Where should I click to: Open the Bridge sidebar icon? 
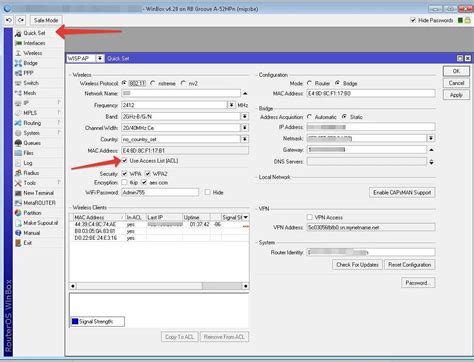point(18,63)
